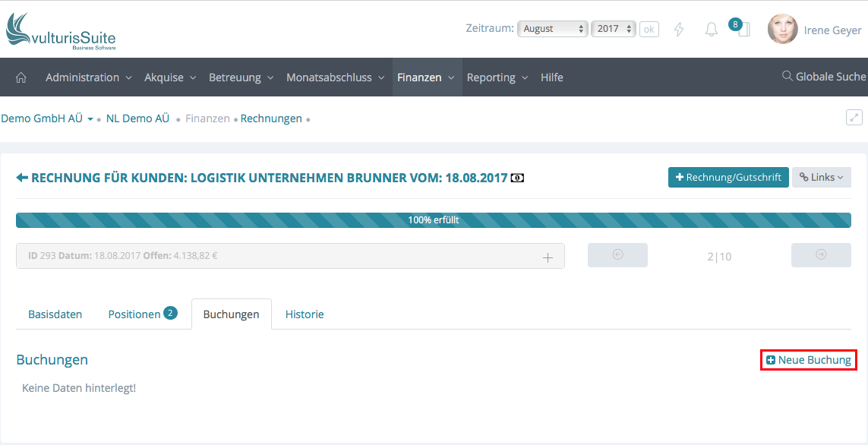Click the fullscreen expand icon

pyautogui.click(x=854, y=118)
